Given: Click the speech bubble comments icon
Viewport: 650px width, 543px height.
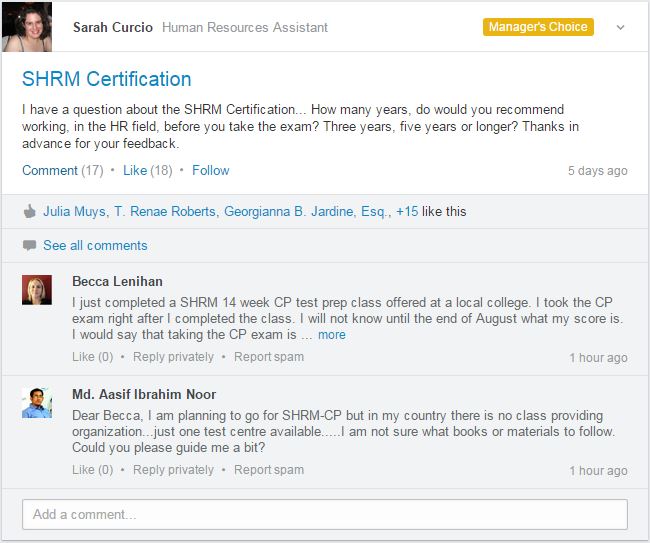Looking at the screenshot, I should [x=29, y=245].
